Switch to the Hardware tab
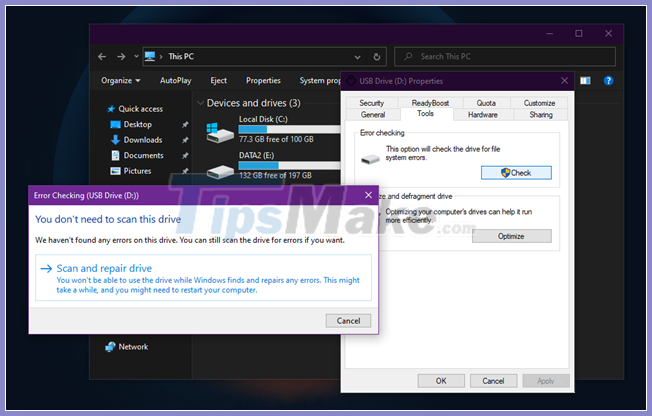Viewport: 652px width, 416px height. coord(483,114)
